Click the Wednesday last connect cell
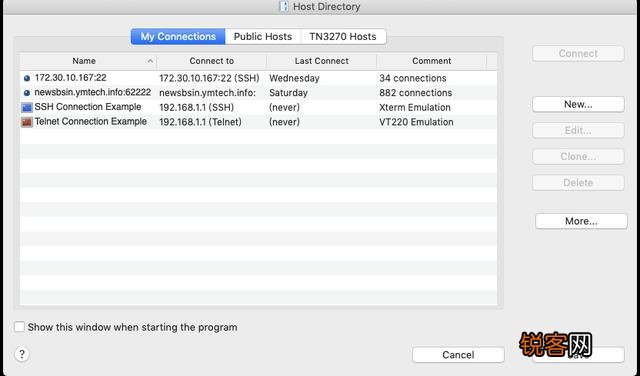 click(294, 78)
